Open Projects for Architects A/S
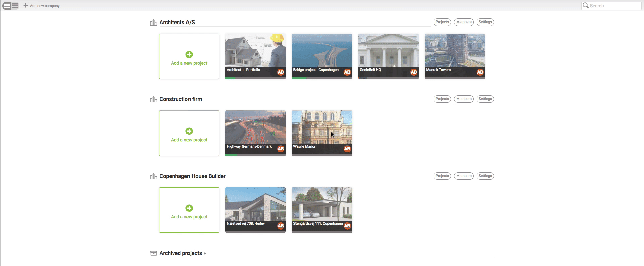This screenshot has width=644, height=266. tap(442, 22)
